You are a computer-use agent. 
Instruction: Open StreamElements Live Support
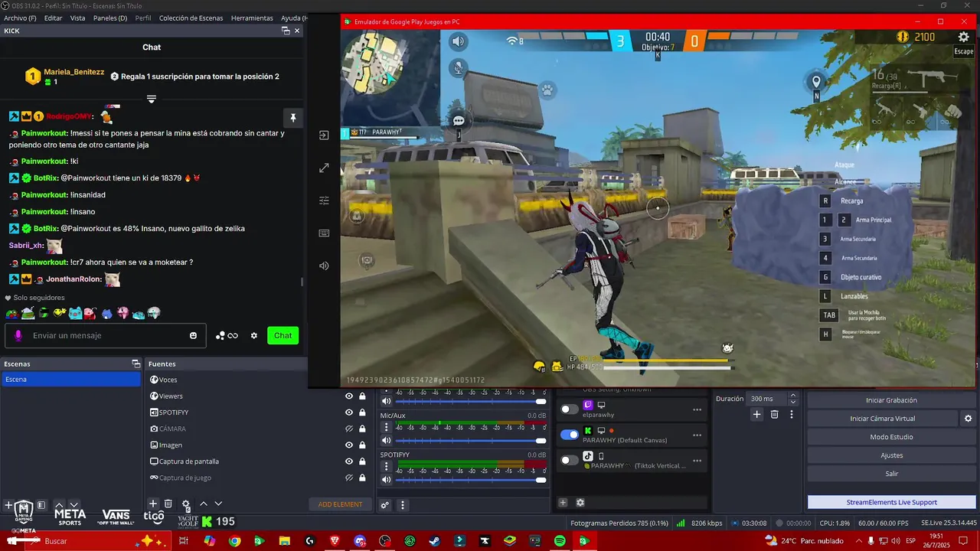pos(891,502)
